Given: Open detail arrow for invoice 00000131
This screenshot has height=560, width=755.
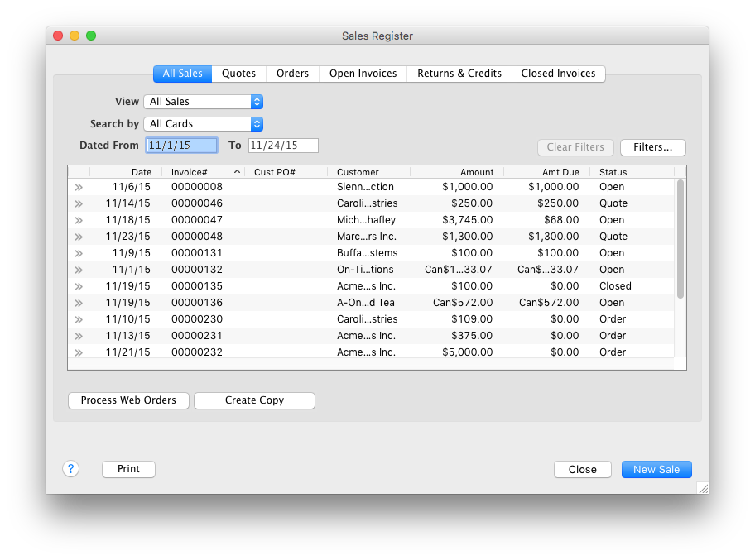Looking at the screenshot, I should click(x=79, y=253).
